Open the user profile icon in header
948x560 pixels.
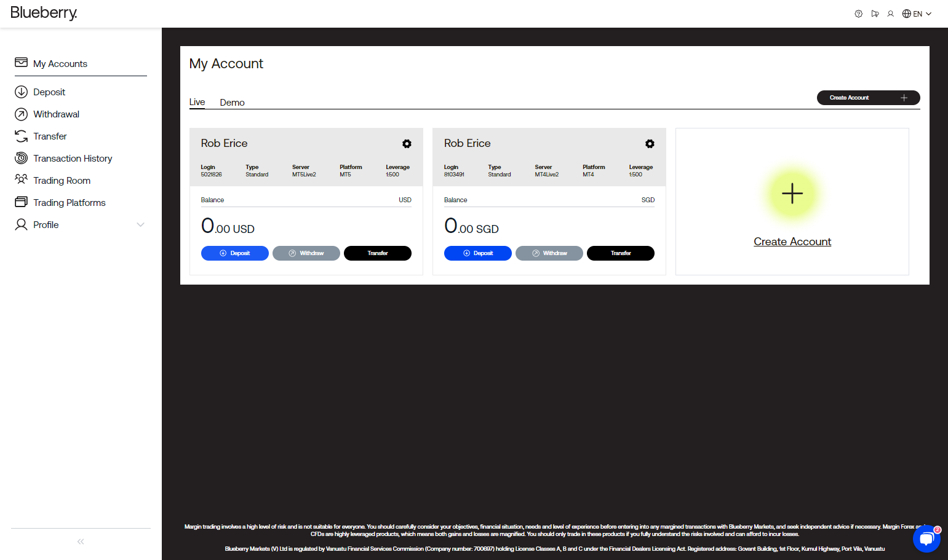[x=890, y=14]
